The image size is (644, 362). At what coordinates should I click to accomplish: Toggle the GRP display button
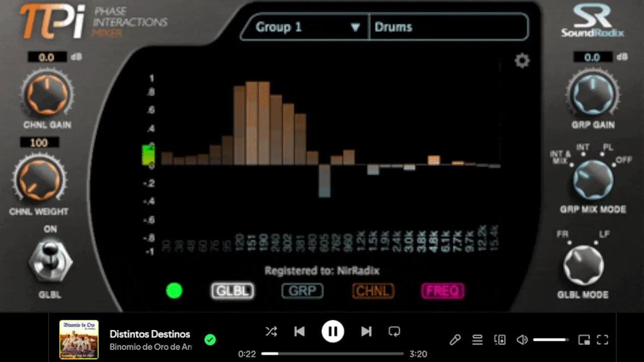tap(302, 291)
